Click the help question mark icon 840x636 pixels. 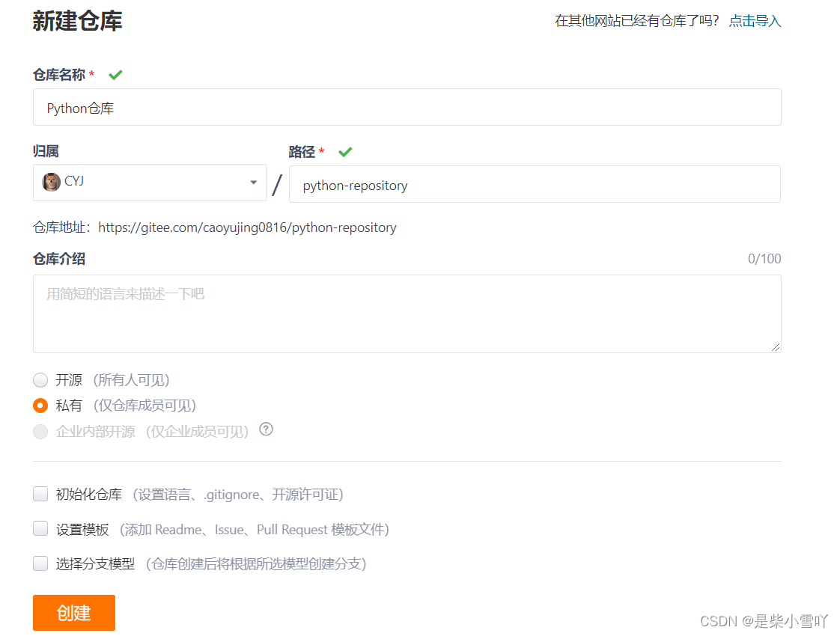pos(266,429)
